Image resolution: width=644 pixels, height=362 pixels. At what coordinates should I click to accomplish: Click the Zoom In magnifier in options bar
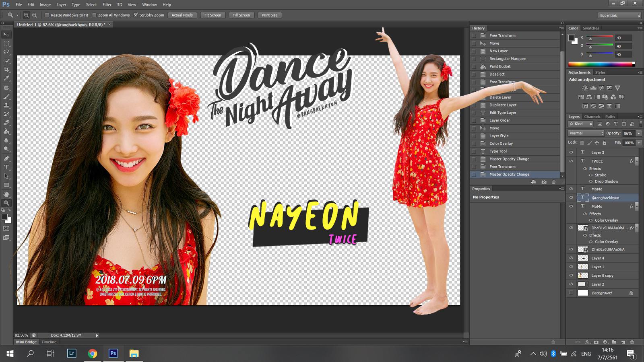click(x=26, y=15)
